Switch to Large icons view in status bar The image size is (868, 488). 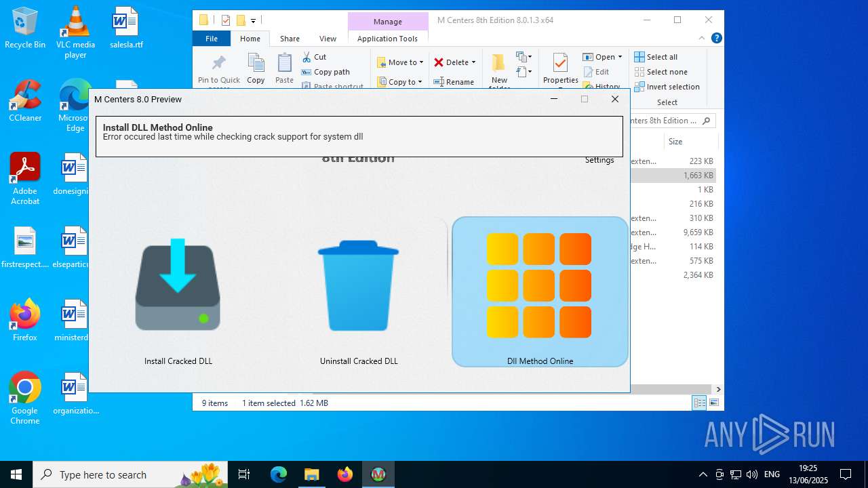click(x=713, y=403)
